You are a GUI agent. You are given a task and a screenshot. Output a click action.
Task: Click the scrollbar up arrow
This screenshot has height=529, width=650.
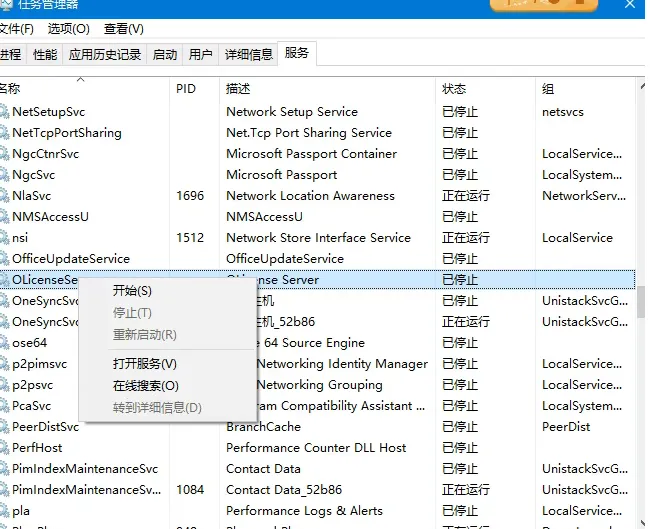click(x=642, y=87)
